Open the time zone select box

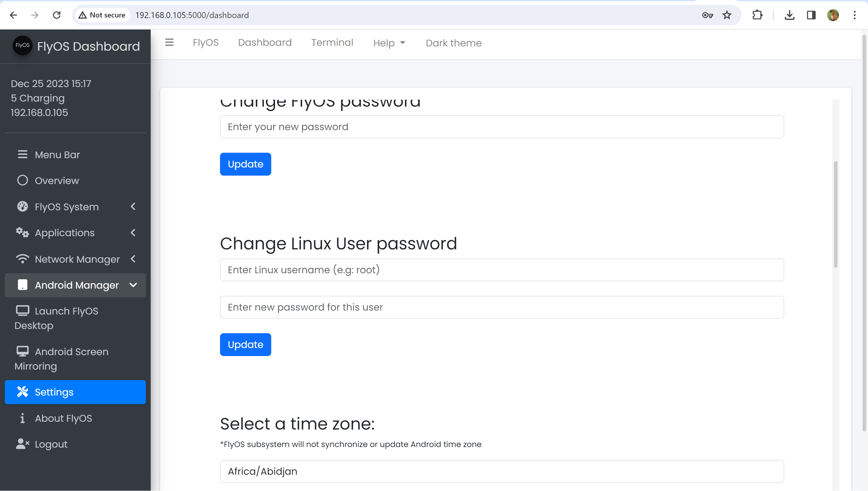[x=502, y=471]
